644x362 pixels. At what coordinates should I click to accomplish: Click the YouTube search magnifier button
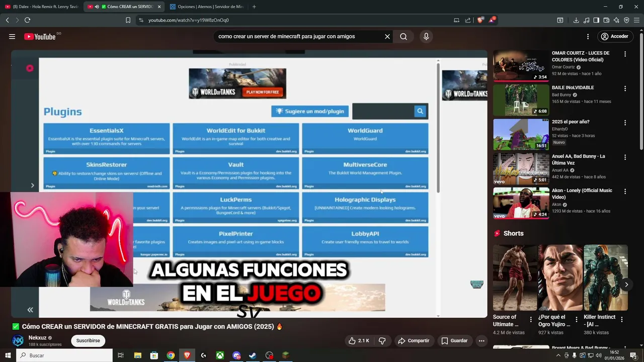404,37
